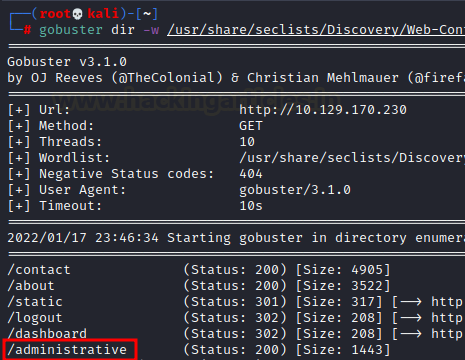Screen dimensions: 465x360
Task: Click the '[~]' directory in the prompt
Action: click(147, 14)
